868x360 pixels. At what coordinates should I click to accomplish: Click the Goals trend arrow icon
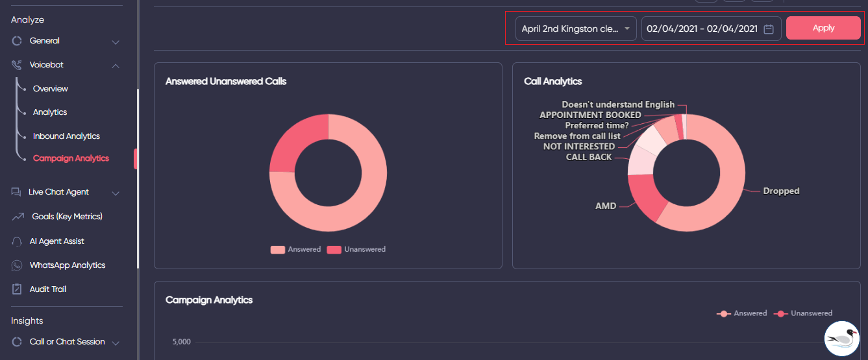(x=18, y=217)
